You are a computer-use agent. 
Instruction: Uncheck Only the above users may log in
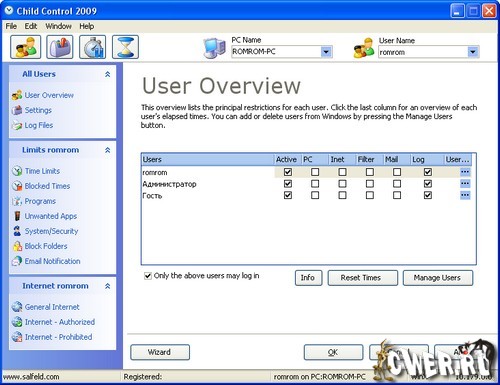(148, 276)
